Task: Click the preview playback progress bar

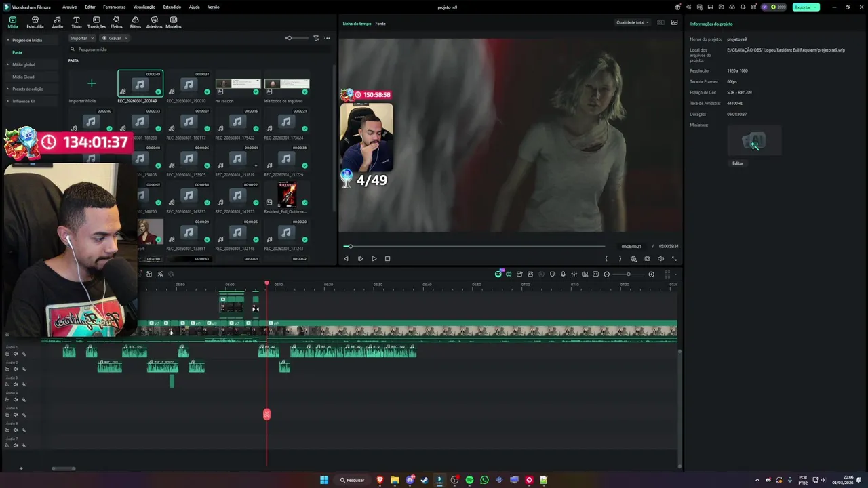Action: [x=475, y=246]
